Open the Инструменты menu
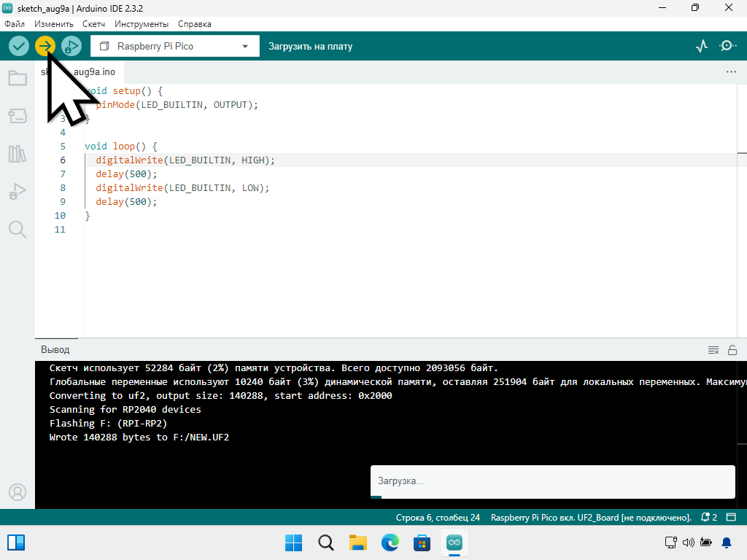This screenshot has width=747, height=560. pos(142,24)
